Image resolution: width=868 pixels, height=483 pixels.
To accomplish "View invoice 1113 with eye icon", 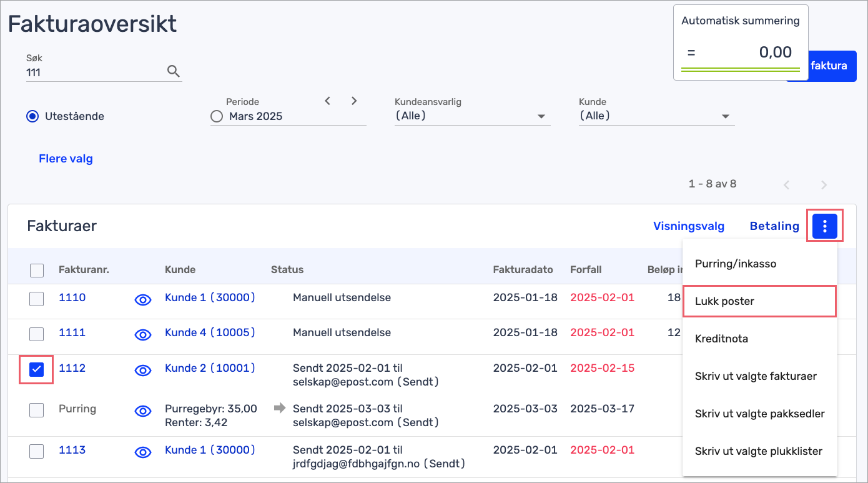I will [143, 452].
